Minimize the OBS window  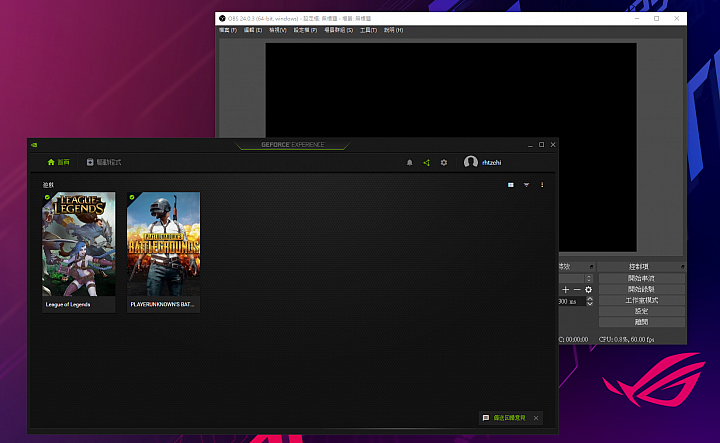[x=637, y=18]
